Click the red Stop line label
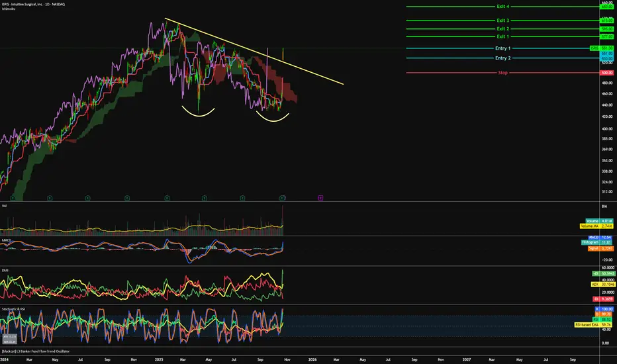Image resolution: width=617 pixels, height=364 pixels. [502, 72]
